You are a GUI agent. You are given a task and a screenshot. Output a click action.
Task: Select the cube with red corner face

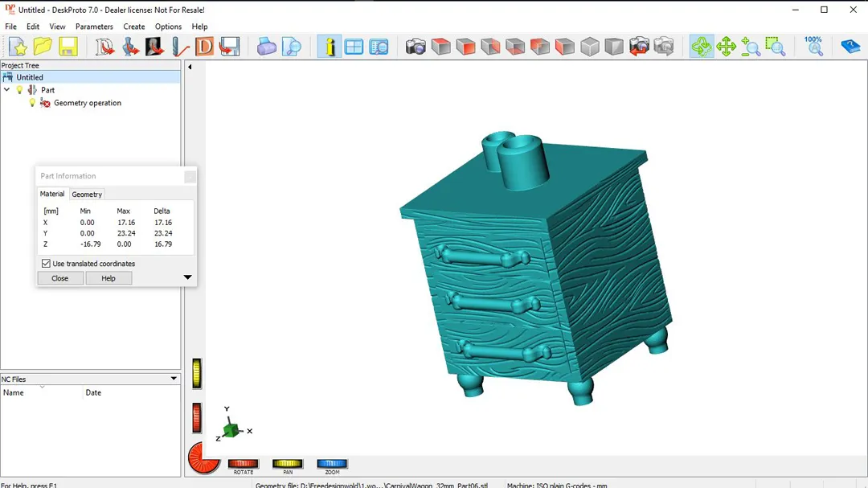(540, 47)
